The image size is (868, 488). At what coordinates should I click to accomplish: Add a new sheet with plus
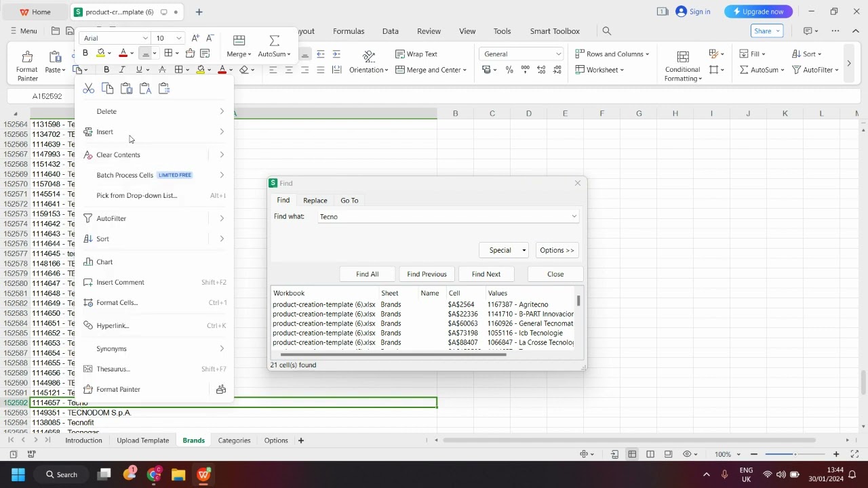[x=301, y=441]
